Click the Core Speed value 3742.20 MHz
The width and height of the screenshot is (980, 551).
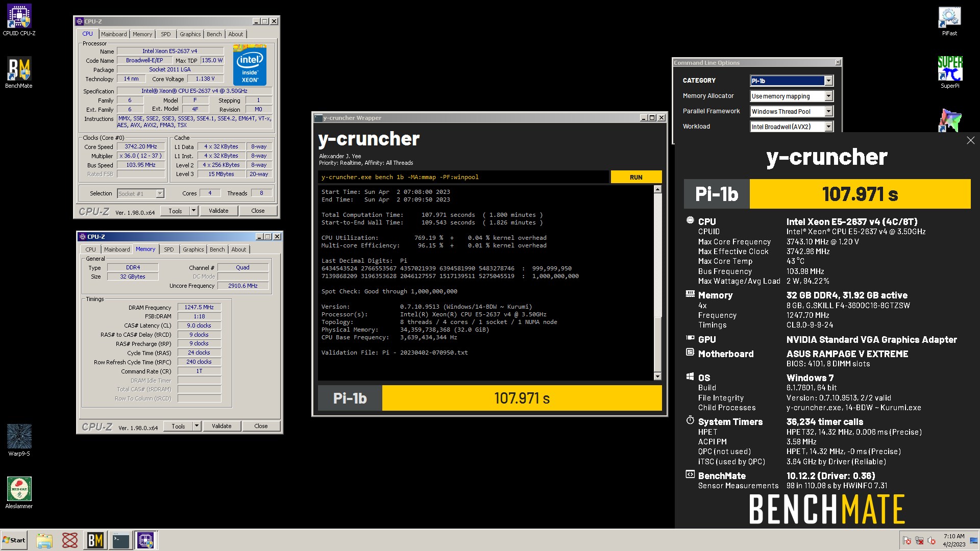pos(141,146)
